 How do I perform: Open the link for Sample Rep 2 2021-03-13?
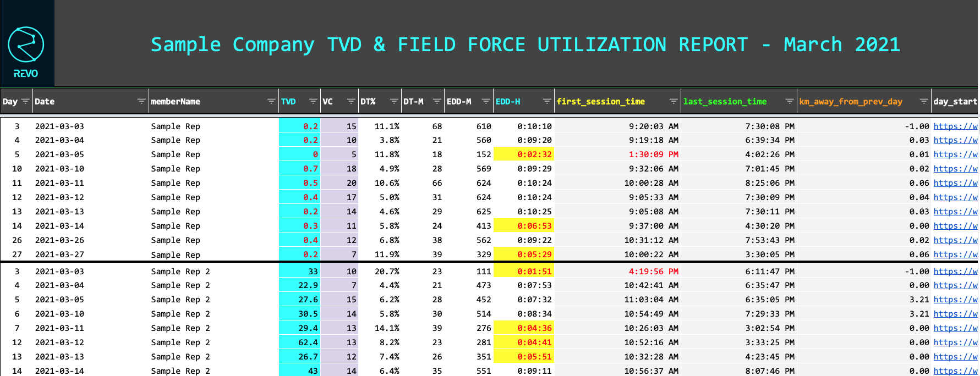956,357
